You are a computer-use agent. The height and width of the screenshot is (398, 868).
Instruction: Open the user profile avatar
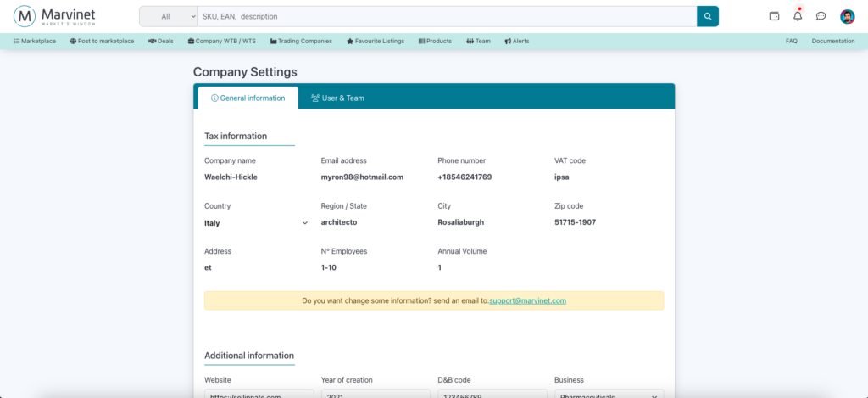(847, 16)
